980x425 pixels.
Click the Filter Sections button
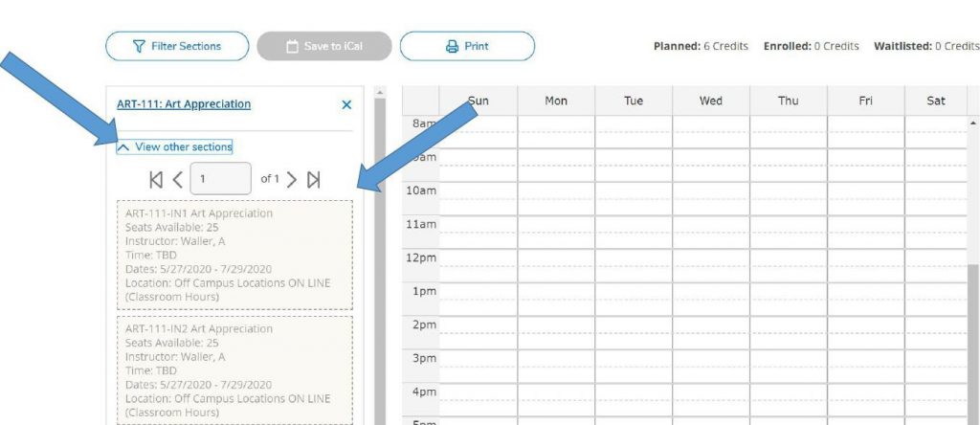[x=177, y=46]
